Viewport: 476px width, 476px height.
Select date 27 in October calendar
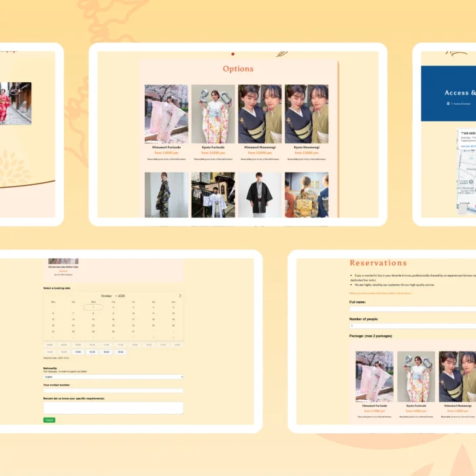coord(53,332)
